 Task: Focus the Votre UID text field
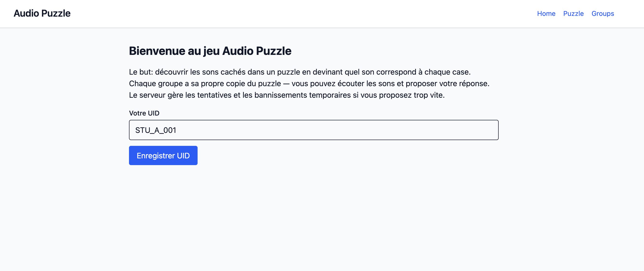[x=314, y=130]
